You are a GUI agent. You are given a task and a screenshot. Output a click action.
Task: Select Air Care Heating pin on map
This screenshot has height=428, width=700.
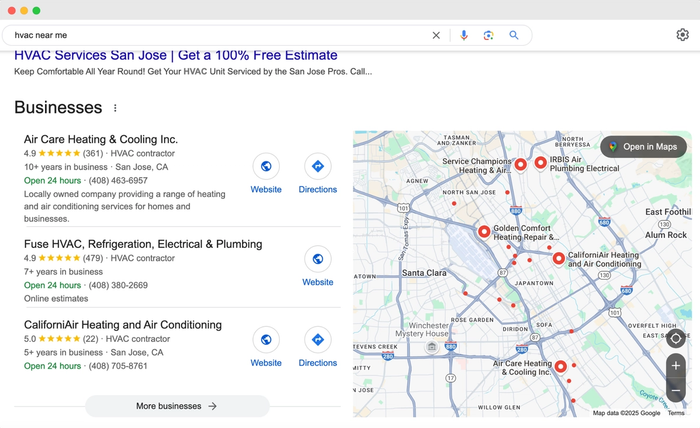561,367
